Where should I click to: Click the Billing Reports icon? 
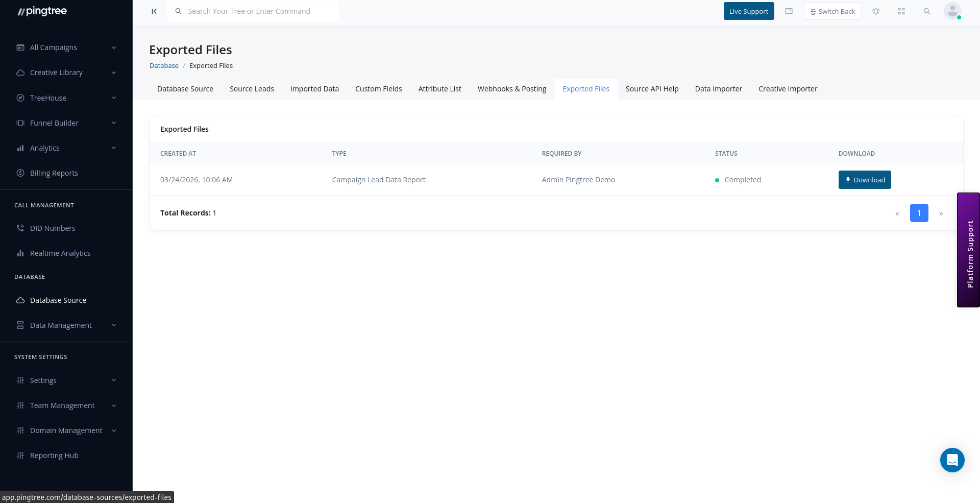20,173
